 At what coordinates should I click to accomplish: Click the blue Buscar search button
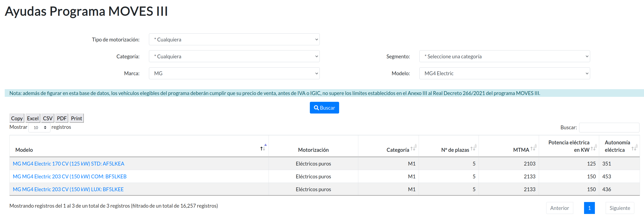(324, 108)
